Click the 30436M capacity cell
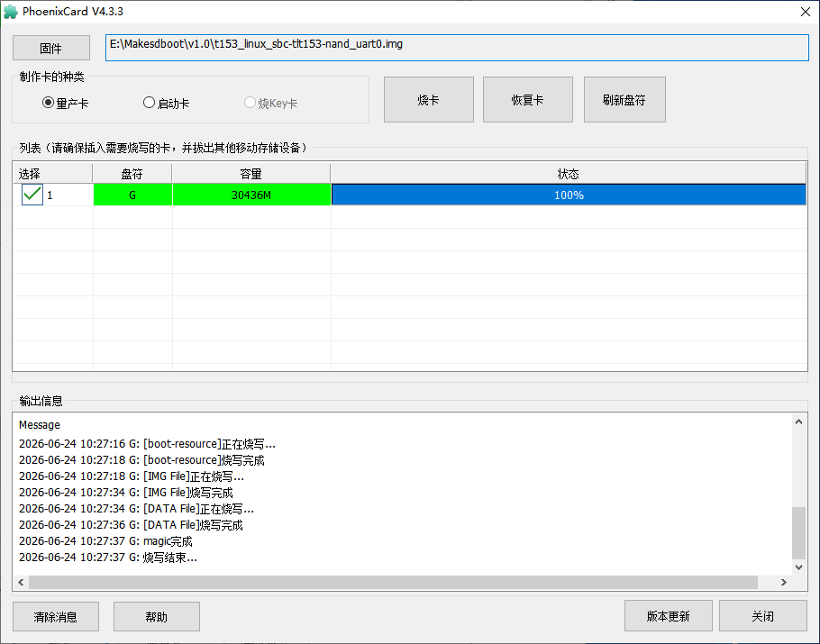This screenshot has height=644, width=820. click(251, 195)
